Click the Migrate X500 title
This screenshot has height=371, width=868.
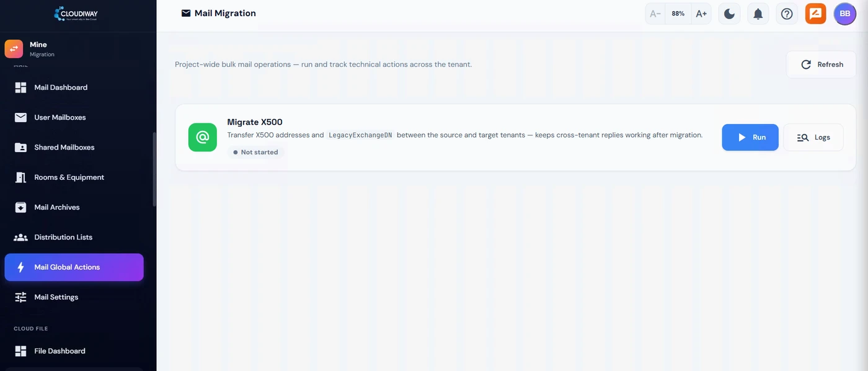255,122
